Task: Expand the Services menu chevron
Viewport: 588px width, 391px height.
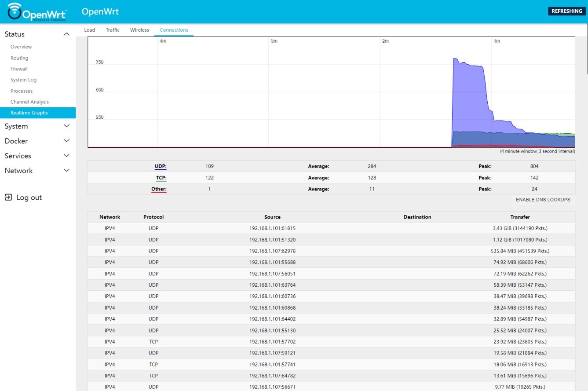Action: tap(66, 156)
